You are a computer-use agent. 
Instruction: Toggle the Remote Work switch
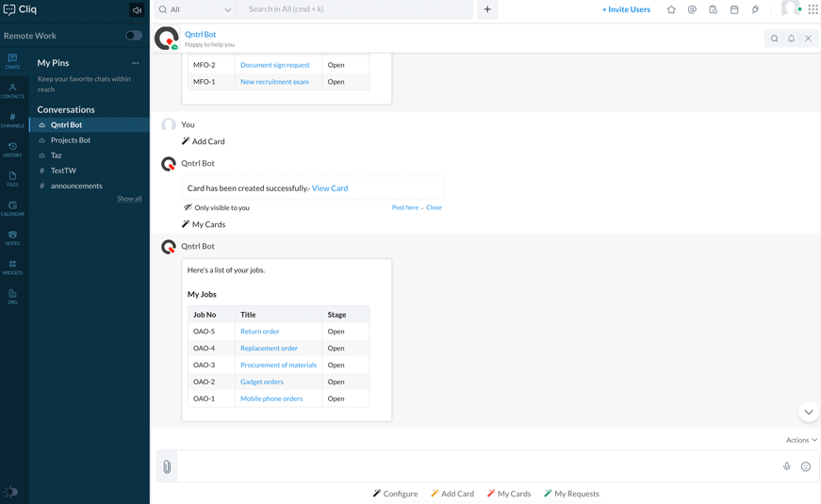click(134, 36)
